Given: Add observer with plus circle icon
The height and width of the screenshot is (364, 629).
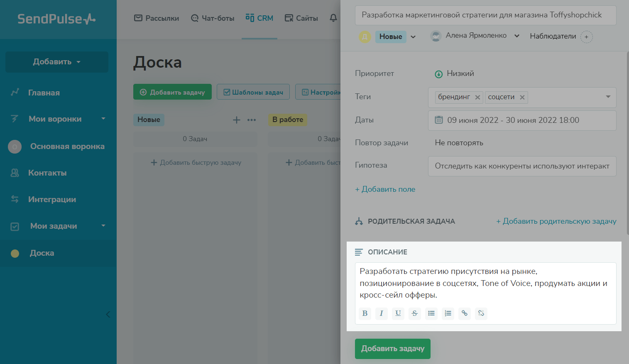Looking at the screenshot, I should point(586,37).
